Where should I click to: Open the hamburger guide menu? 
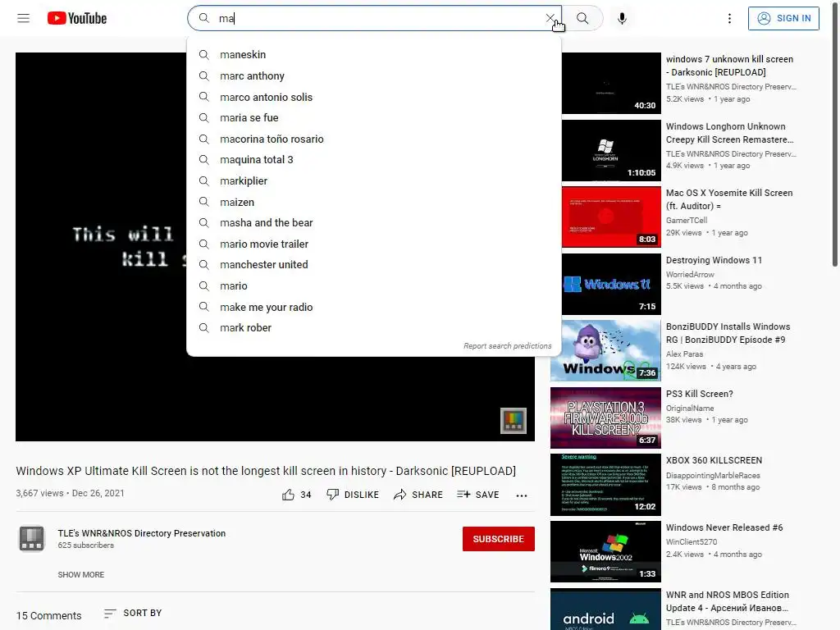click(x=23, y=18)
